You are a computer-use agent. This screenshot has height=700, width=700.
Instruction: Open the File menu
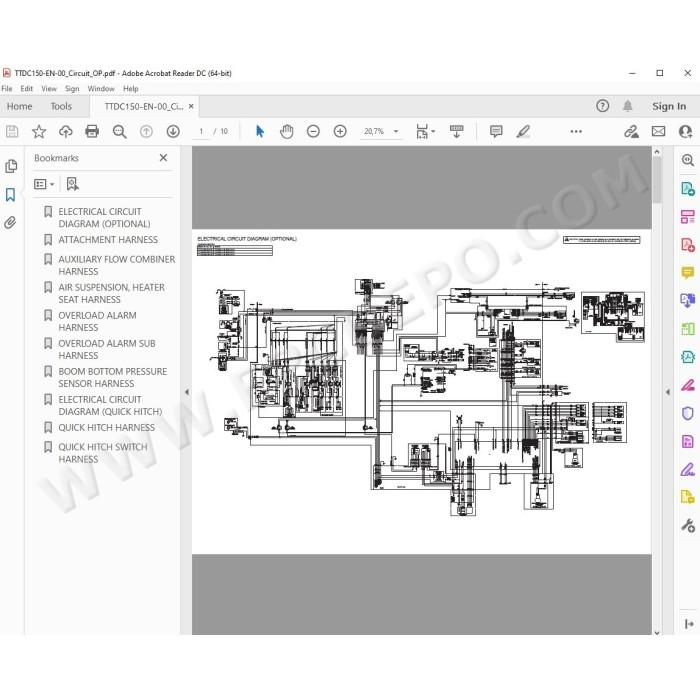(x=7, y=88)
